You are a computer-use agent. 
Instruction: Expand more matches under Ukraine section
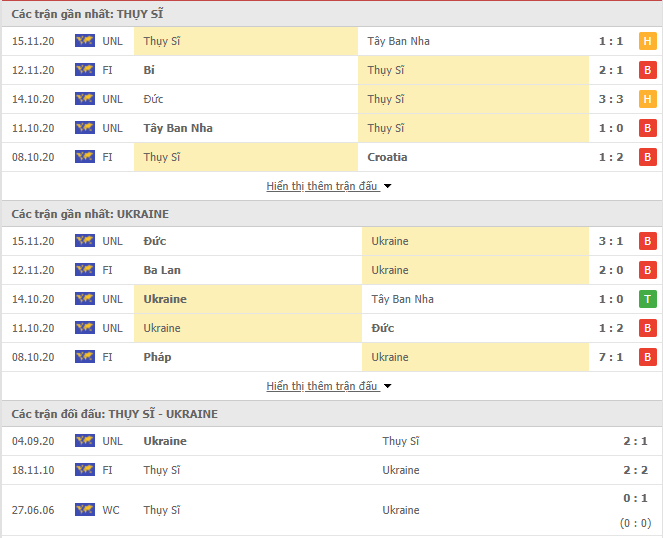coord(329,386)
